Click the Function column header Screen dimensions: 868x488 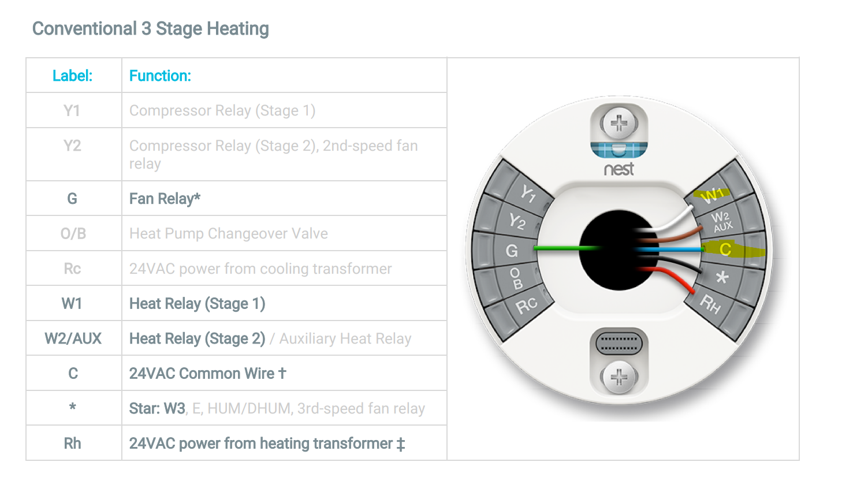pyautogui.click(x=160, y=76)
